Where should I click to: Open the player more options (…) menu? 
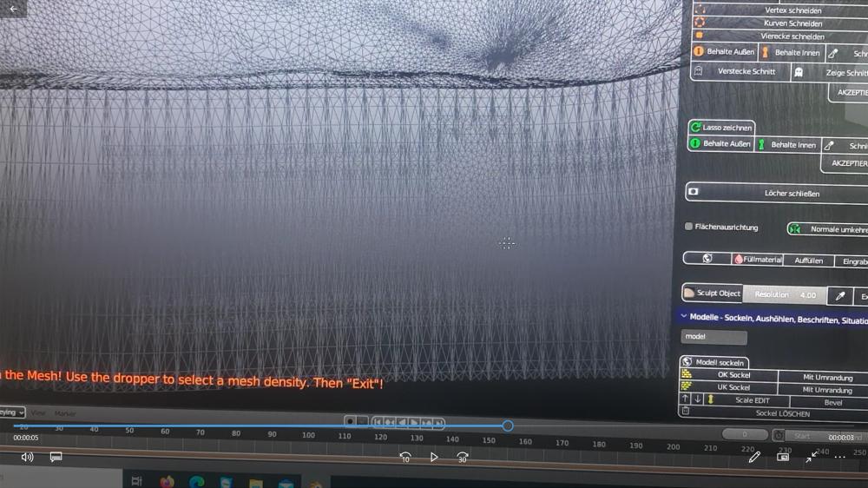pos(839,457)
